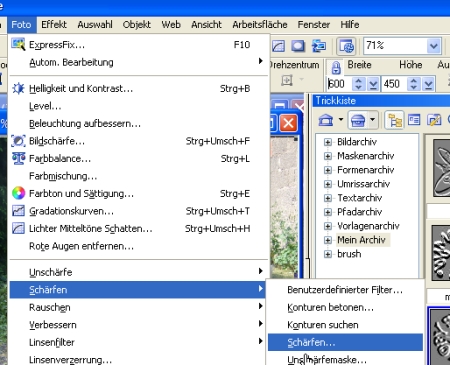Expand the Vorlagenarchiv tree node
Viewport: 450px width, 365px height.
click(x=328, y=226)
